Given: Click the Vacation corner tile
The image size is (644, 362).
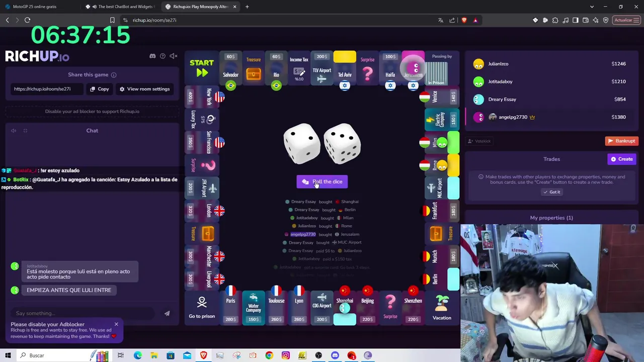Looking at the screenshot, I should pos(442,308).
